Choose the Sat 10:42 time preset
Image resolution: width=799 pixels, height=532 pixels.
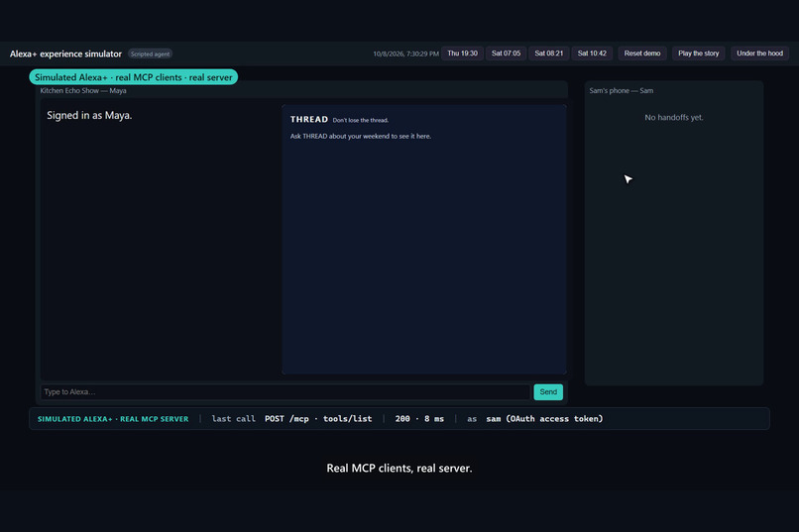[x=592, y=53]
